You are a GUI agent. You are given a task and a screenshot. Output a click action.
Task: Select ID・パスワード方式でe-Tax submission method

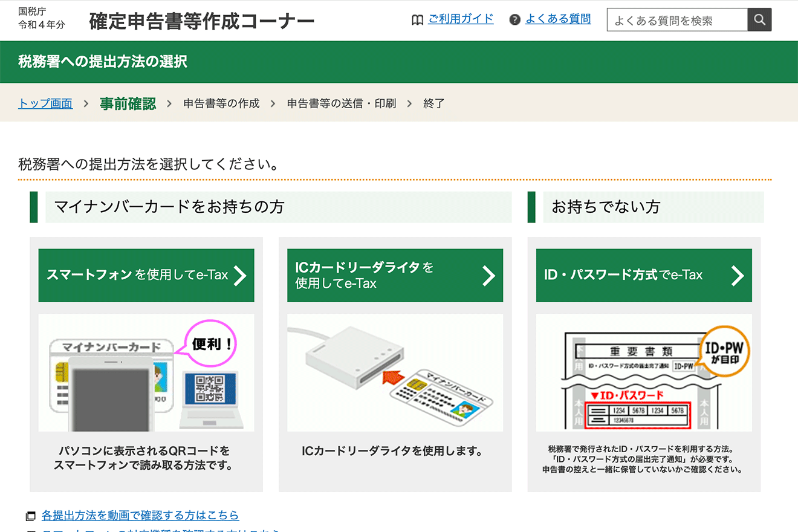click(644, 275)
